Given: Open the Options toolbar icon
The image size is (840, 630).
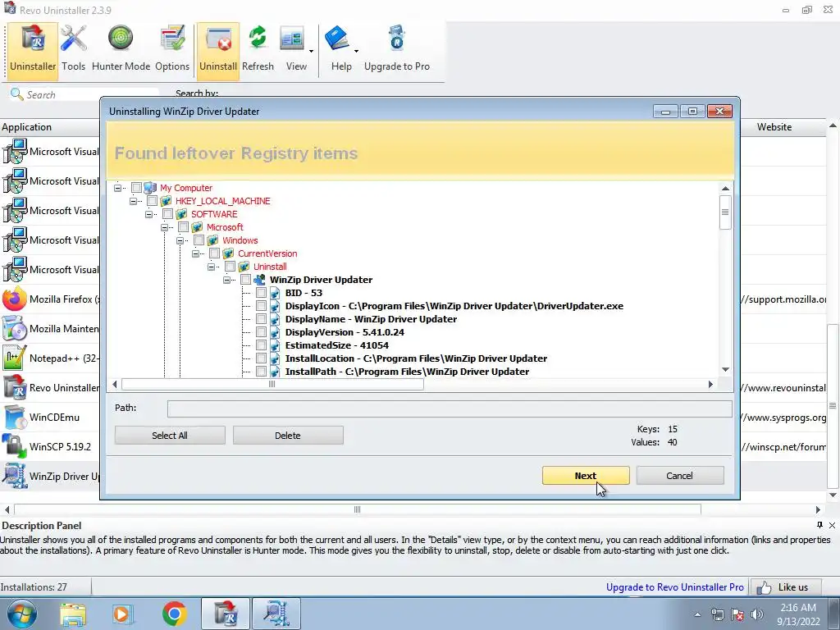Looking at the screenshot, I should click(172, 39).
